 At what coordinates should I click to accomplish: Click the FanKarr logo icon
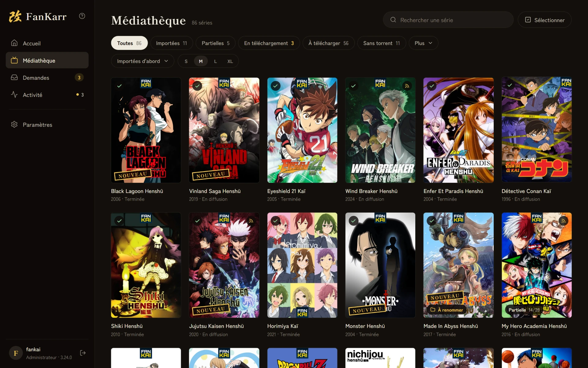[15, 17]
